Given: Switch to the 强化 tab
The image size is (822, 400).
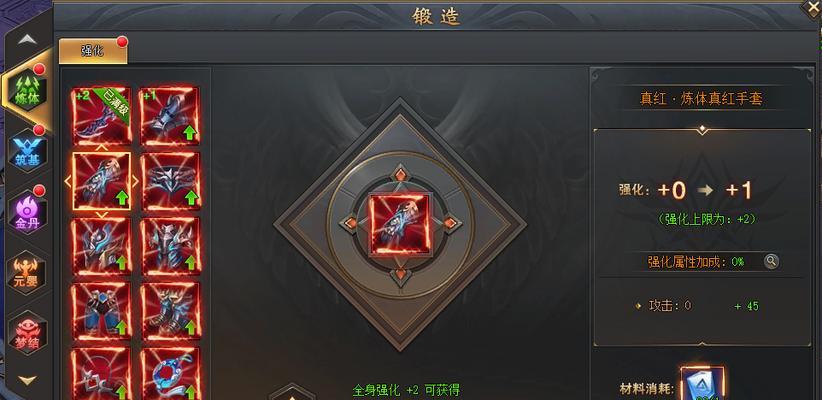Looking at the screenshot, I should 93,51.
